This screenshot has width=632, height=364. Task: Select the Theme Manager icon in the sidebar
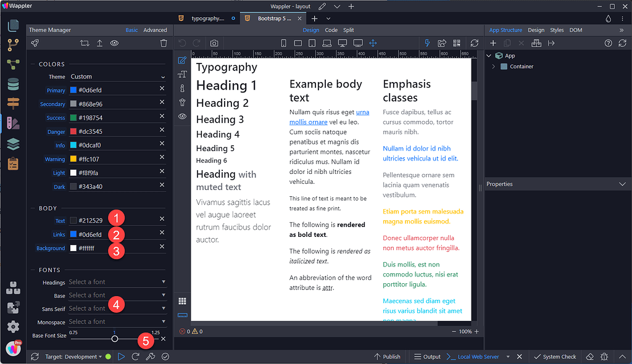click(x=13, y=123)
